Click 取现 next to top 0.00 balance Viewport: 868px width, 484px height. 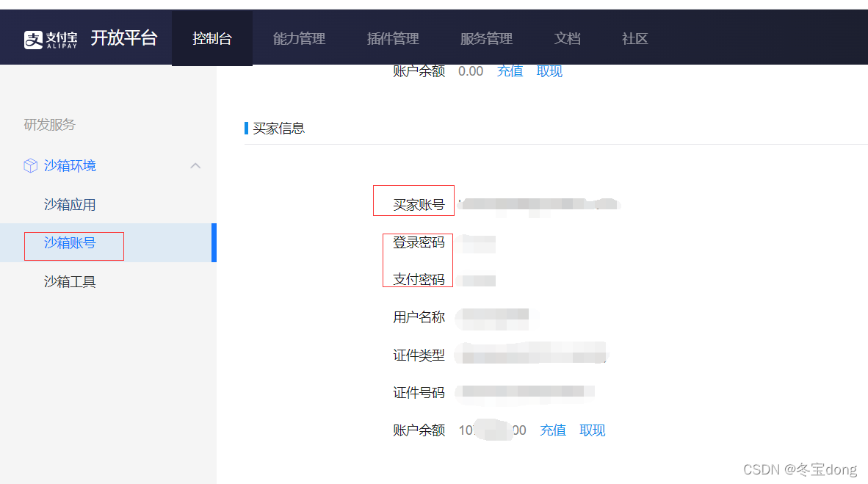(x=549, y=71)
